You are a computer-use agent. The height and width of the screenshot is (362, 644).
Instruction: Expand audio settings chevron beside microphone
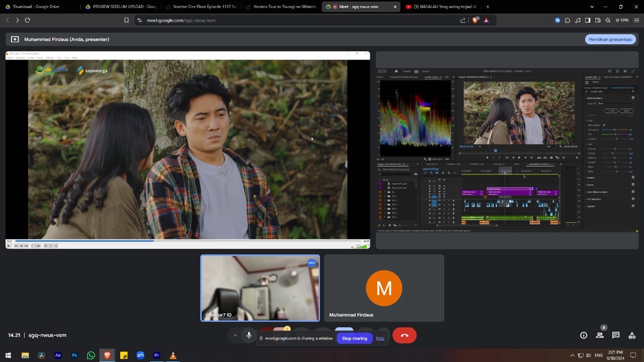(x=235, y=335)
